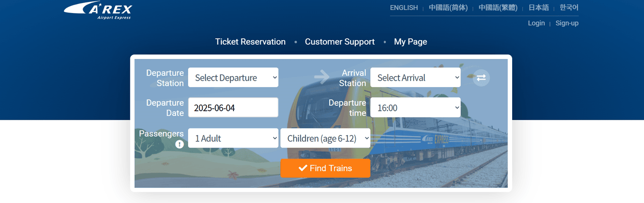644x203 pixels.
Task: Switch language to ENGLISH
Action: 404,8
